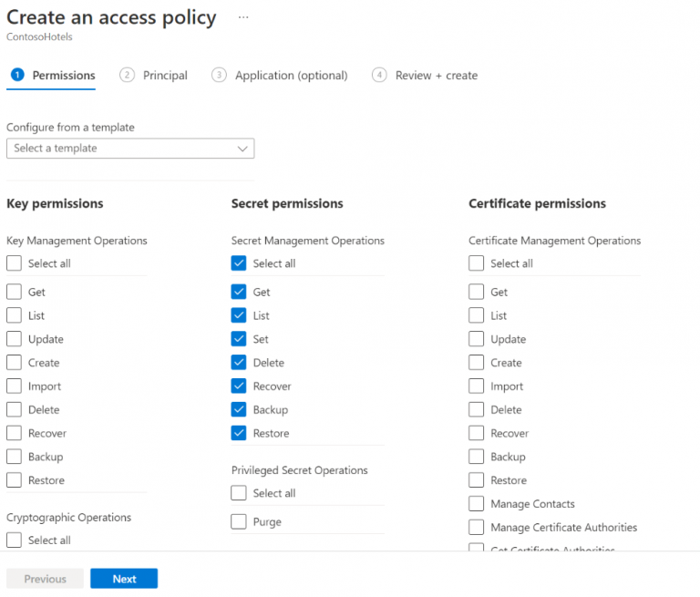This screenshot has height=597, width=700.
Task: Expand the Select a template dropdown
Action: 130,149
